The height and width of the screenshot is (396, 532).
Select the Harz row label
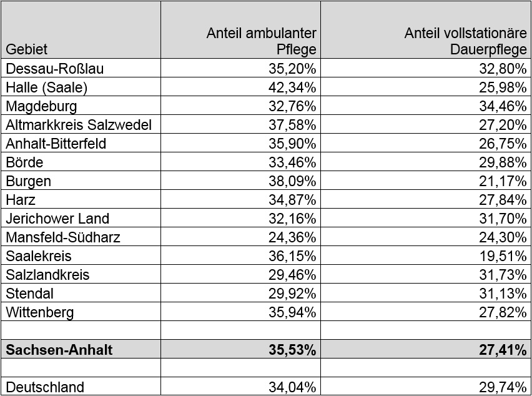21,200
